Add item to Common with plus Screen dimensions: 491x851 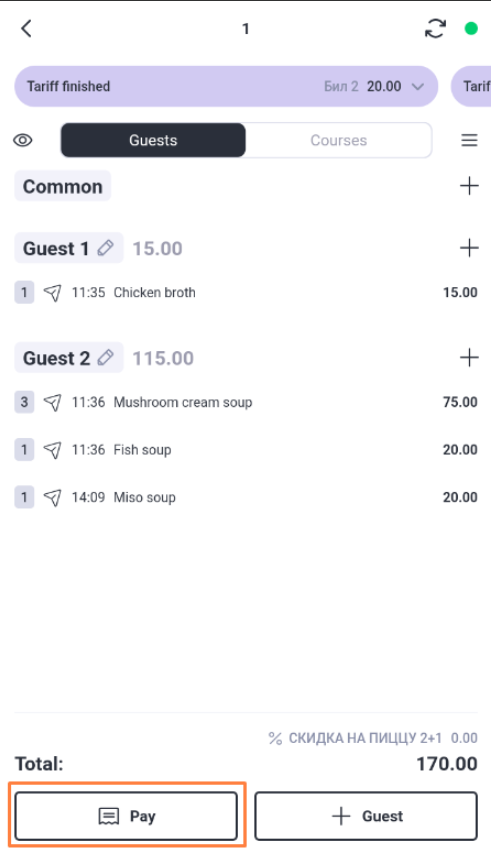coord(469,186)
